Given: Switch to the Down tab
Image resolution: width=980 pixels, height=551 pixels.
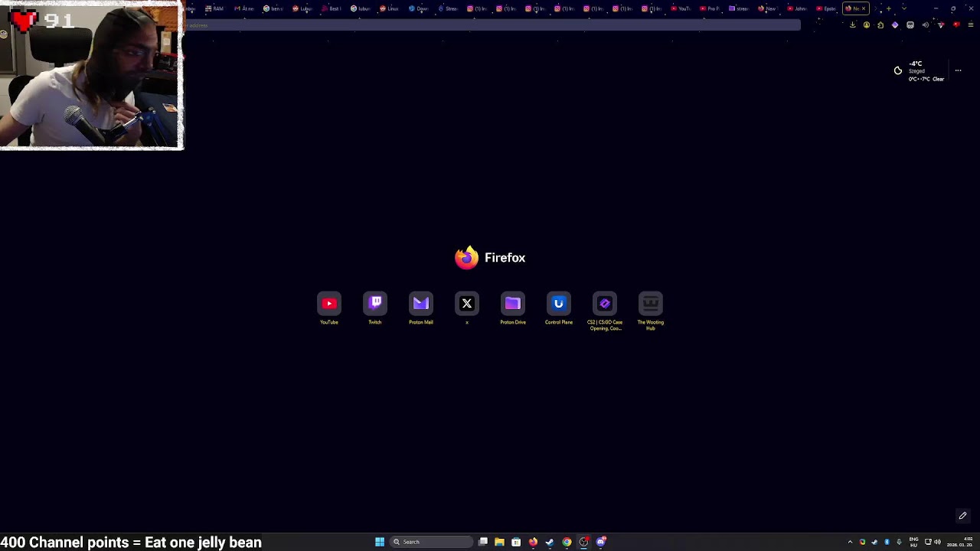Looking at the screenshot, I should pos(420,8).
